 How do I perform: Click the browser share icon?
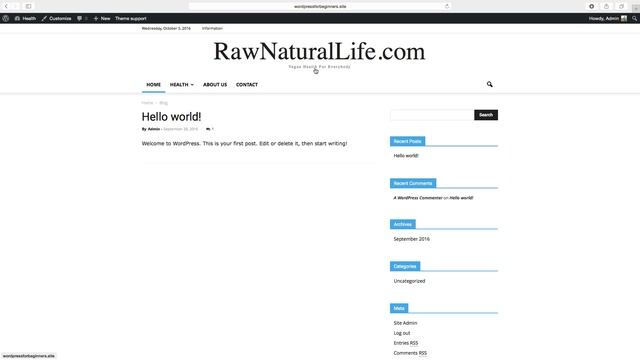point(607,6)
